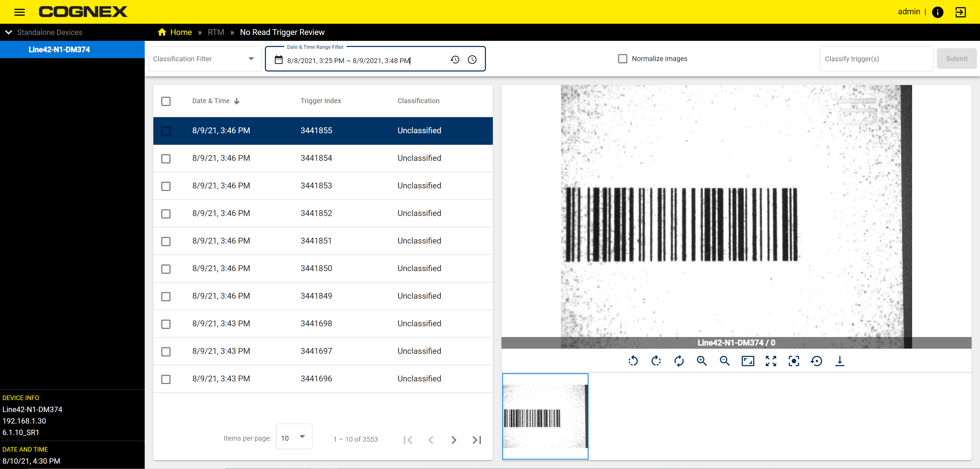Click the large barcode preview image
The height and width of the screenshot is (469, 980).
click(x=736, y=216)
